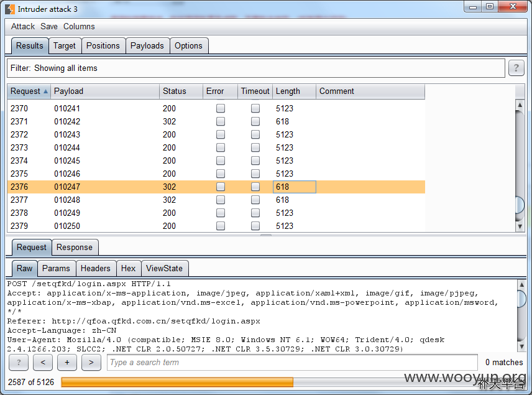The width and height of the screenshot is (532, 395).
Task: Tick the Error checkbox for request 2379
Action: pos(221,226)
